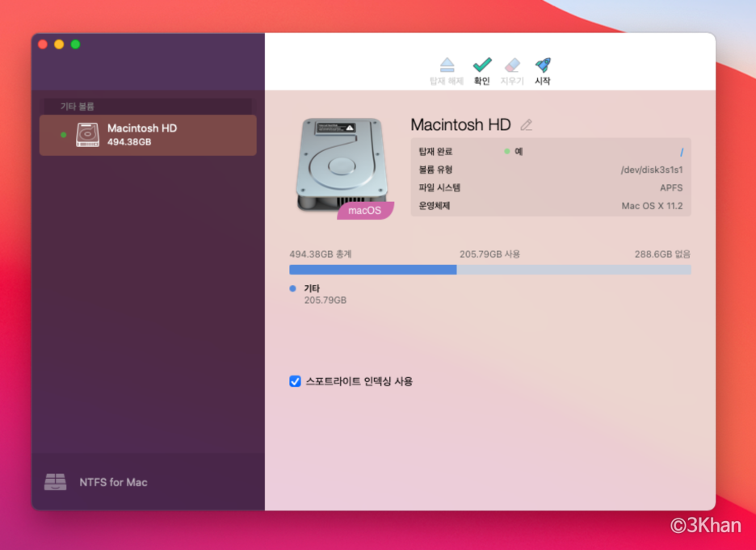Viewport: 756px width, 550px height.
Task: Click the disk usage bar
Action: [x=489, y=270]
